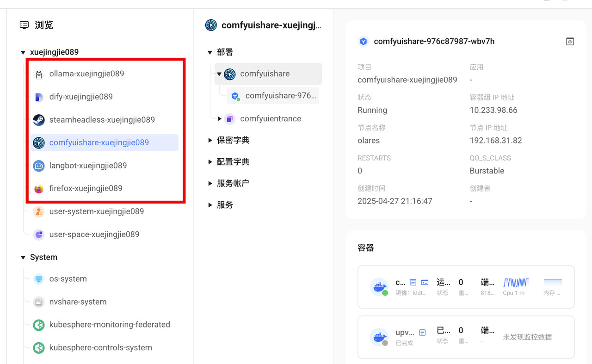Select kubesphere-monitoring-federated namespace

coord(110,325)
